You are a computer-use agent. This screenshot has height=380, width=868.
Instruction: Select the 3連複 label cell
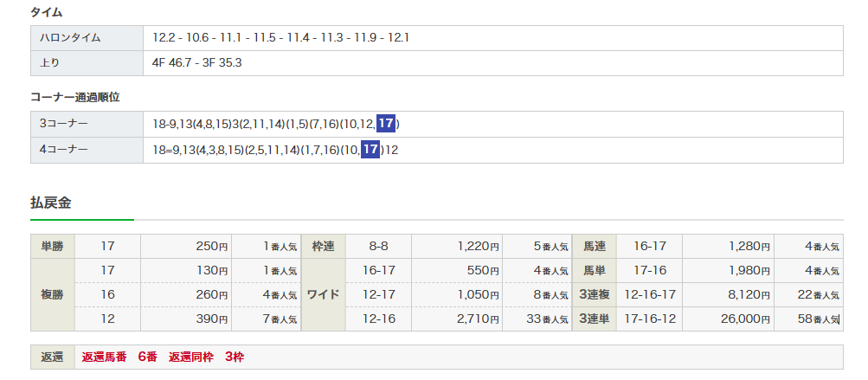594,294
